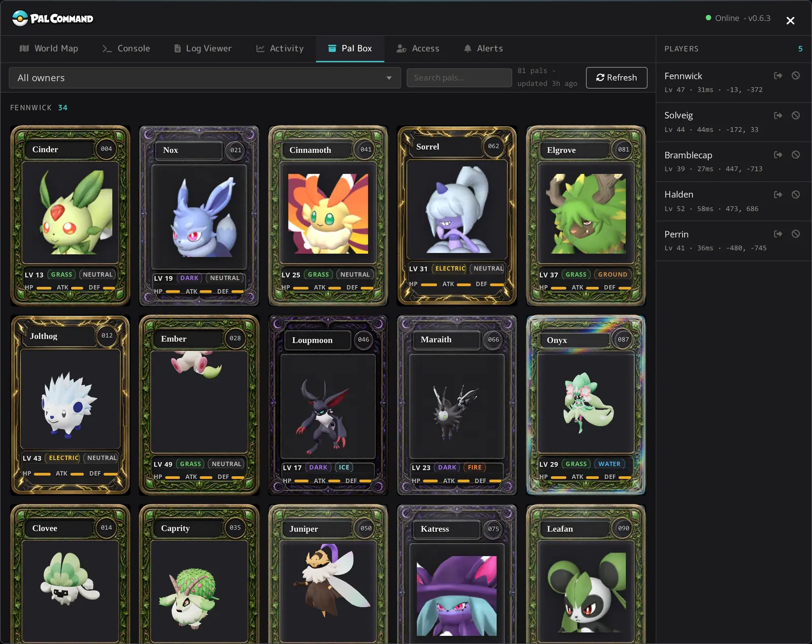
Task: Click Maraith's FIRE type tag
Action: (475, 467)
